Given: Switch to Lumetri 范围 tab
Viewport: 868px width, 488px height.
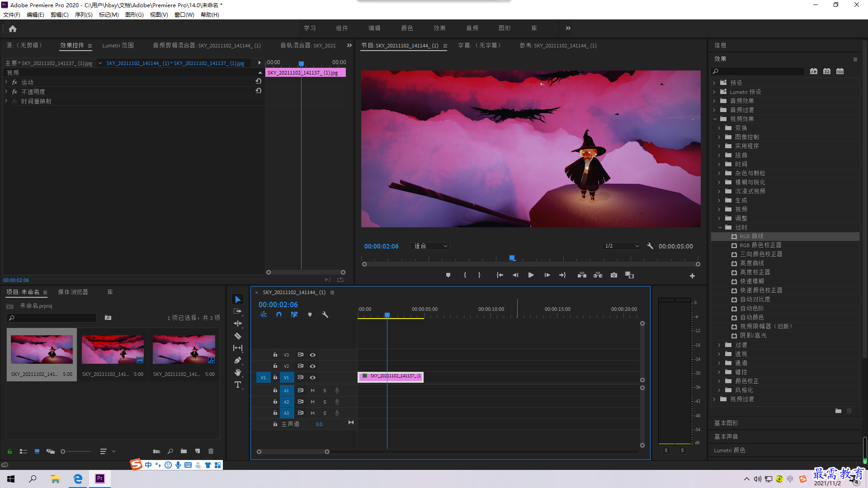Looking at the screenshot, I should pos(118,46).
